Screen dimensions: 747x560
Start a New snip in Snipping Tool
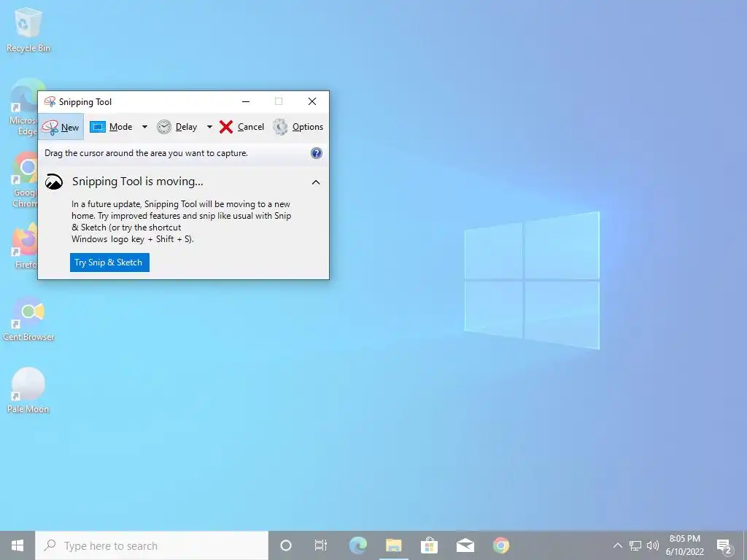[x=61, y=127]
